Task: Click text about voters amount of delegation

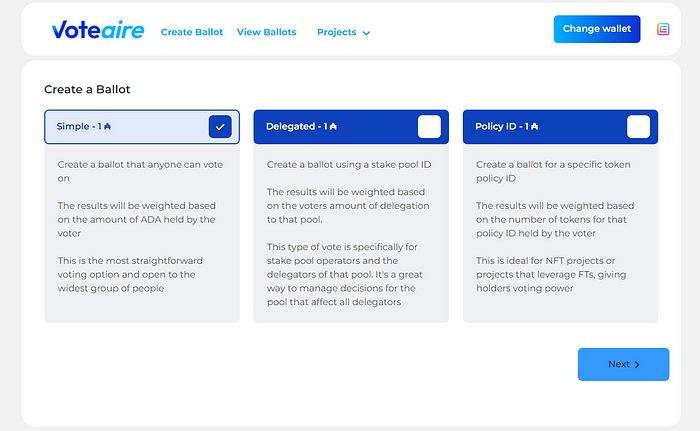Action: click(348, 206)
